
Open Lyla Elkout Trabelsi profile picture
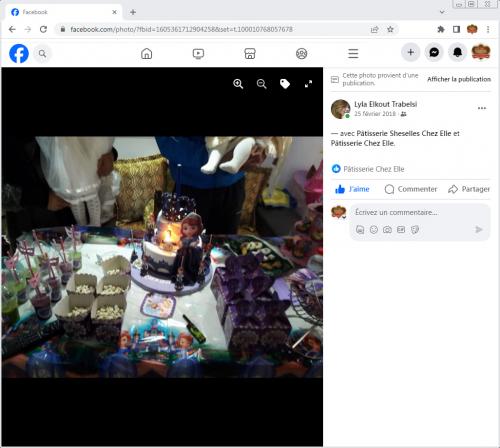[340, 109]
